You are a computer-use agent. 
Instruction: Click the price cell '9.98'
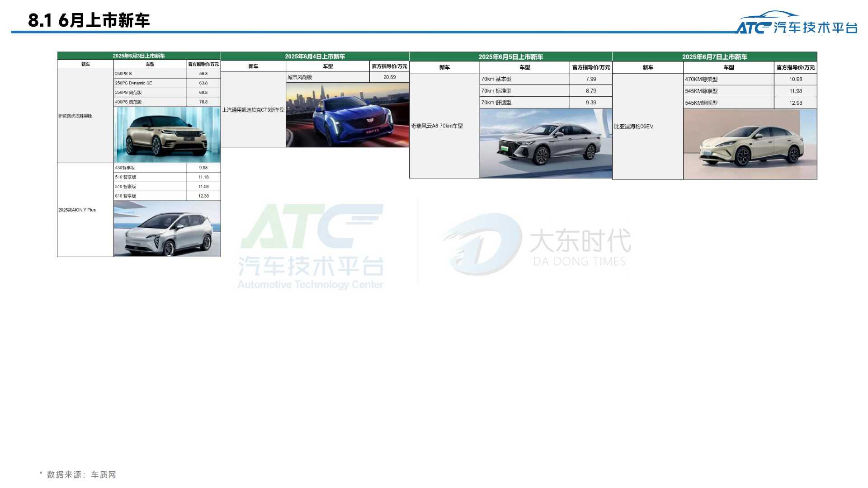(203, 168)
